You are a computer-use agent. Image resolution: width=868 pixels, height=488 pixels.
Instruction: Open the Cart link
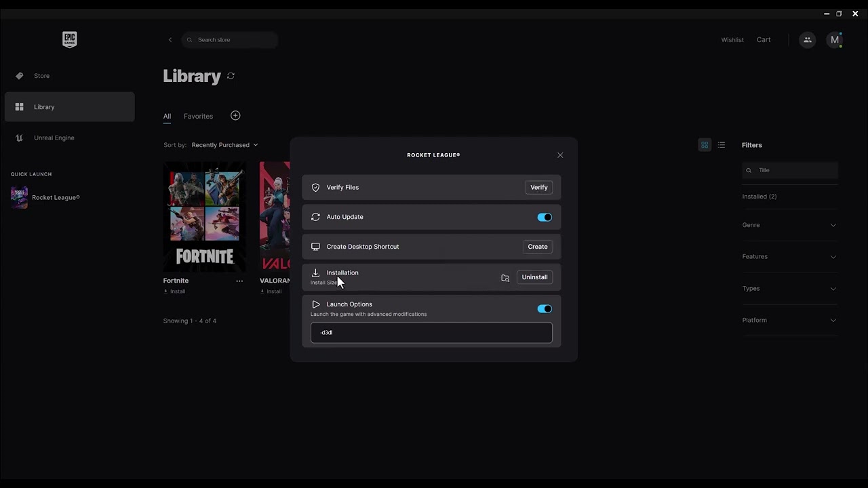pos(764,40)
